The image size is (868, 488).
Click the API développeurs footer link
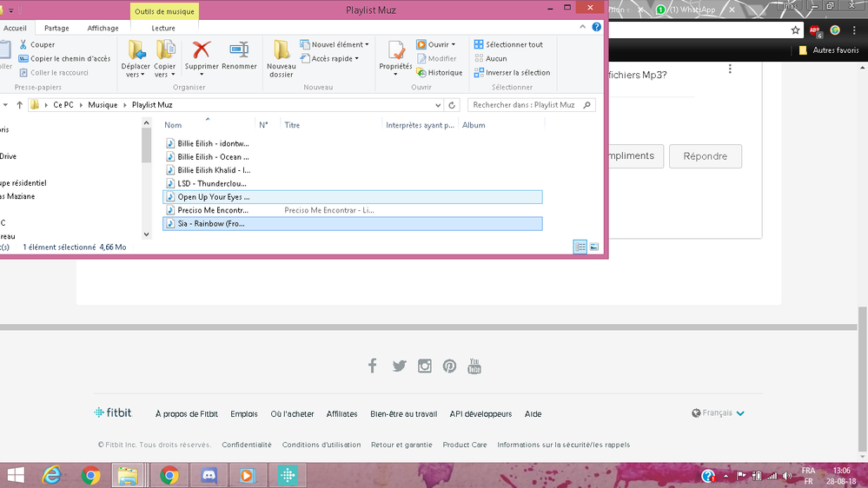(x=480, y=414)
